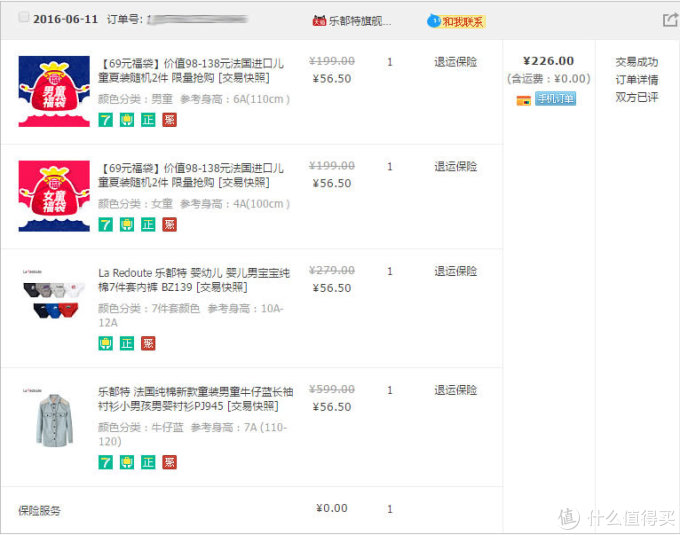Open 订单详情 order details

(x=637, y=80)
